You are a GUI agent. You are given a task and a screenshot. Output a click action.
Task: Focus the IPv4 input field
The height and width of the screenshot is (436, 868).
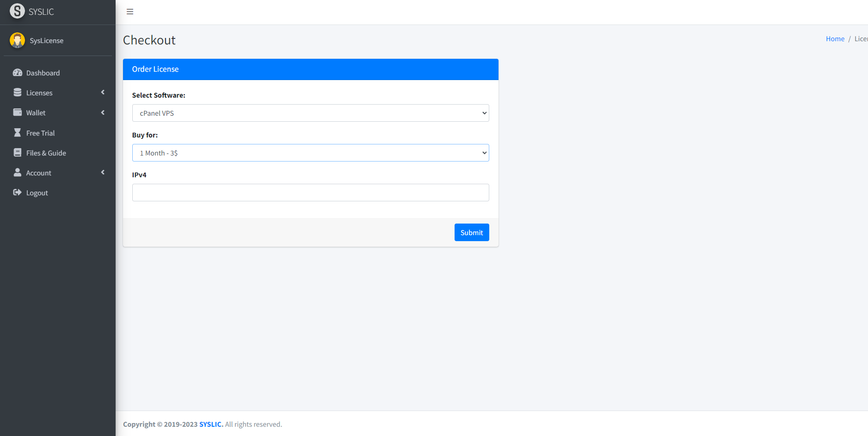point(310,193)
